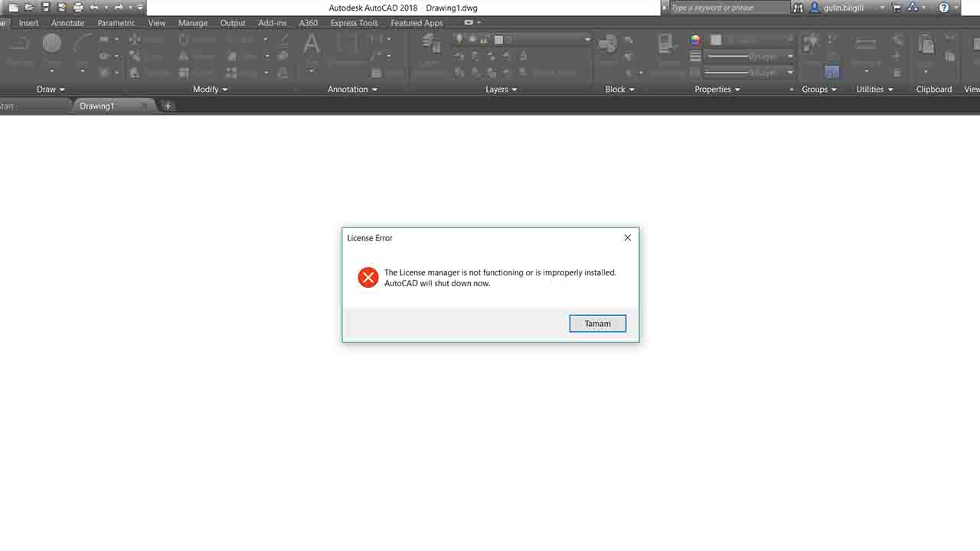Select the Dimension tool in Annotation panel
Viewport: 980px width, 551px height.
point(346,44)
